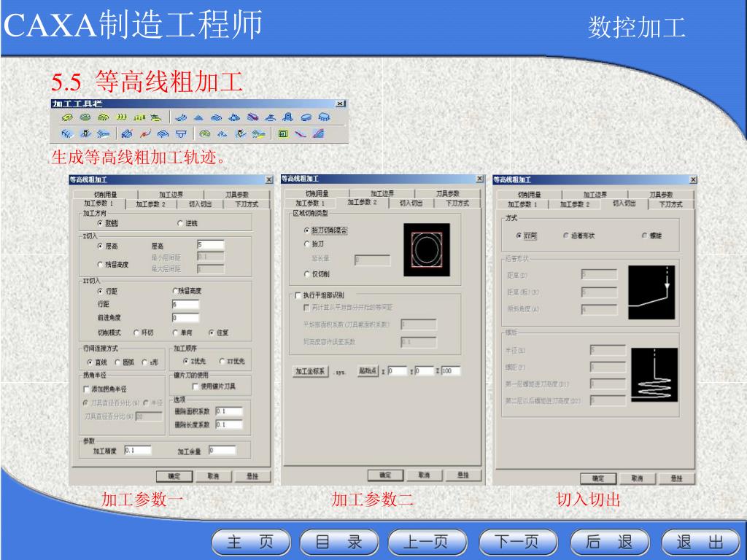Choose 单向 cutting mode radio
The width and height of the screenshot is (747, 560).
175,332
